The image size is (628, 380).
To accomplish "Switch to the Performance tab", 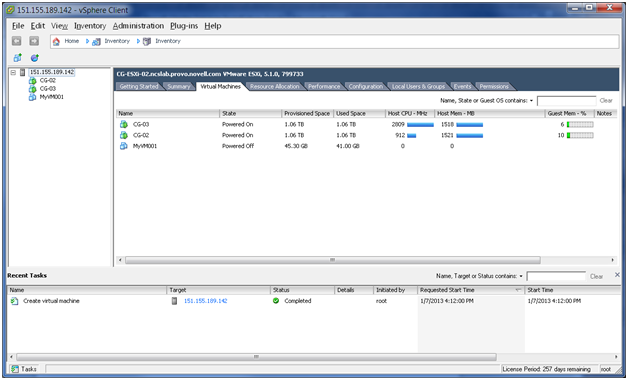I will tap(324, 86).
